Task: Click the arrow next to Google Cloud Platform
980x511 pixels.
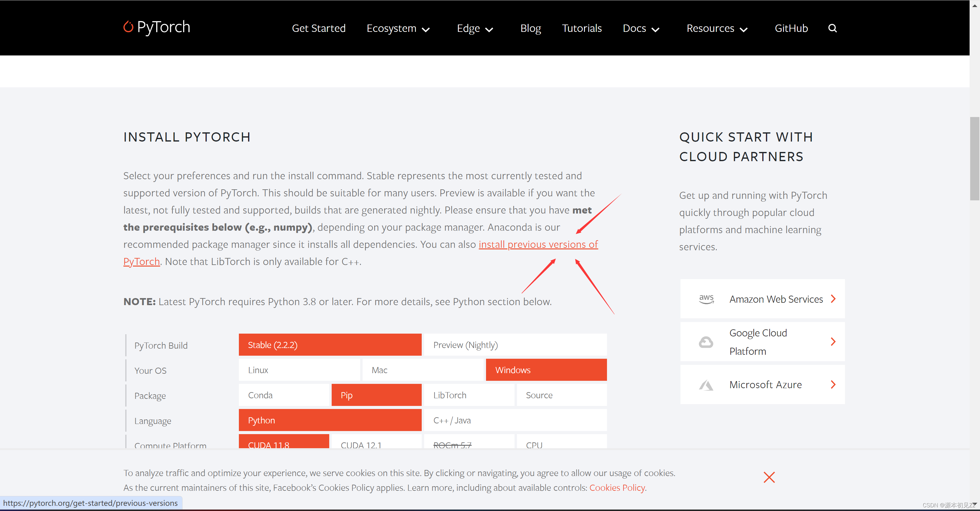Action: (x=833, y=342)
